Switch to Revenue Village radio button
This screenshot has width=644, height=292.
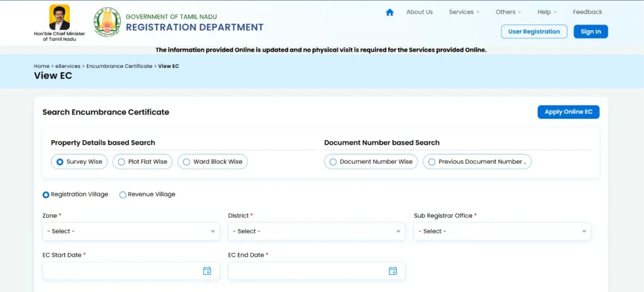point(123,195)
